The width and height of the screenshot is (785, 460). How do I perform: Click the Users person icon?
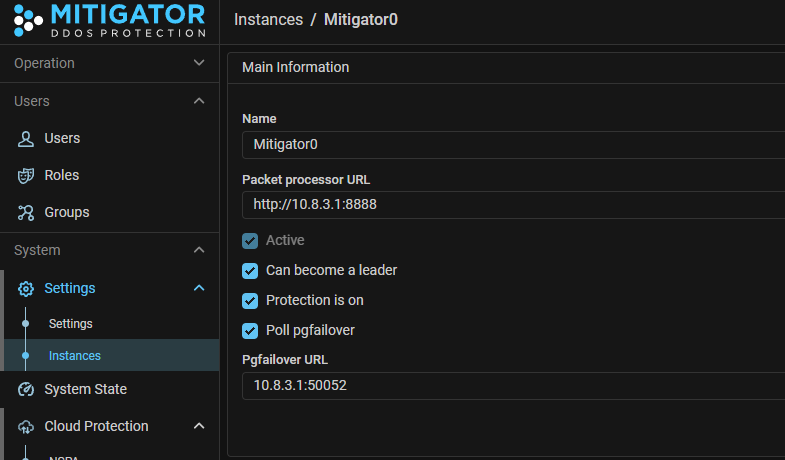pyautogui.click(x=27, y=138)
